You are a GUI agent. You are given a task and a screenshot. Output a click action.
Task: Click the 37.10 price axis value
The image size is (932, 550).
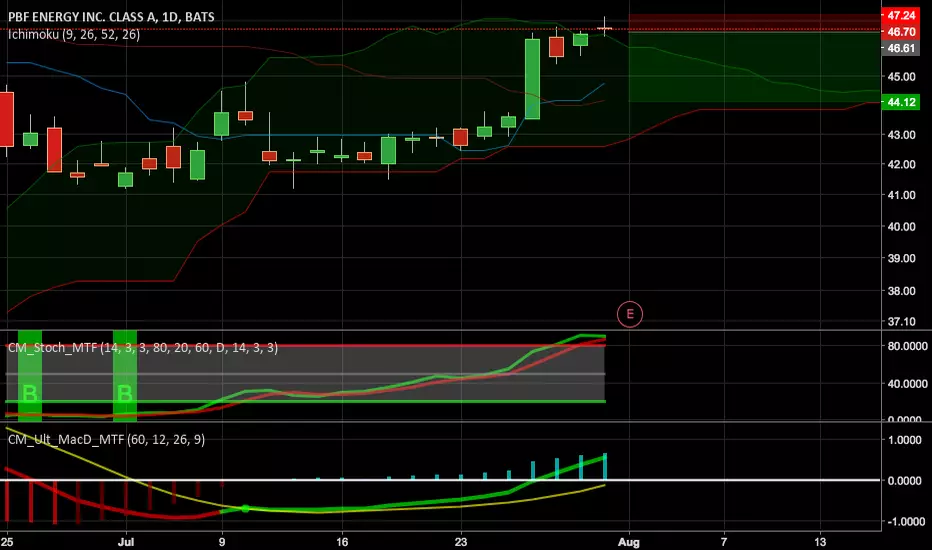pyautogui.click(x=901, y=322)
